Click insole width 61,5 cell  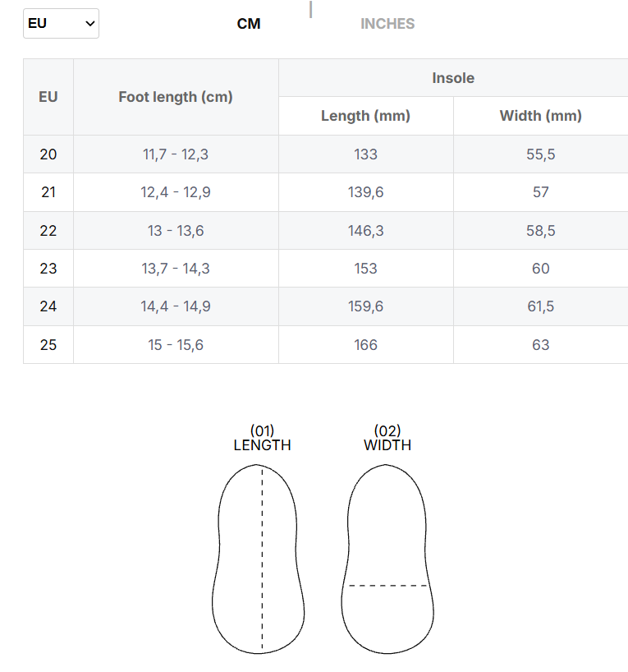(x=541, y=306)
